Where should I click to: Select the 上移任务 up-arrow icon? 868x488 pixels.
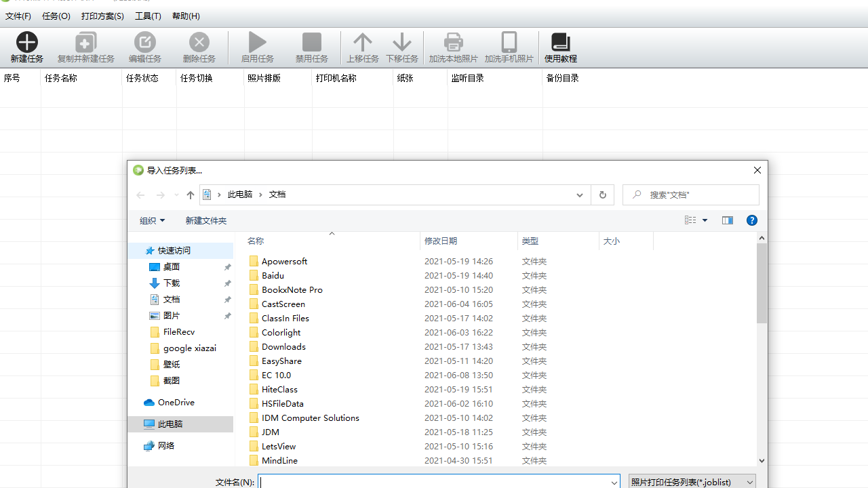point(363,42)
